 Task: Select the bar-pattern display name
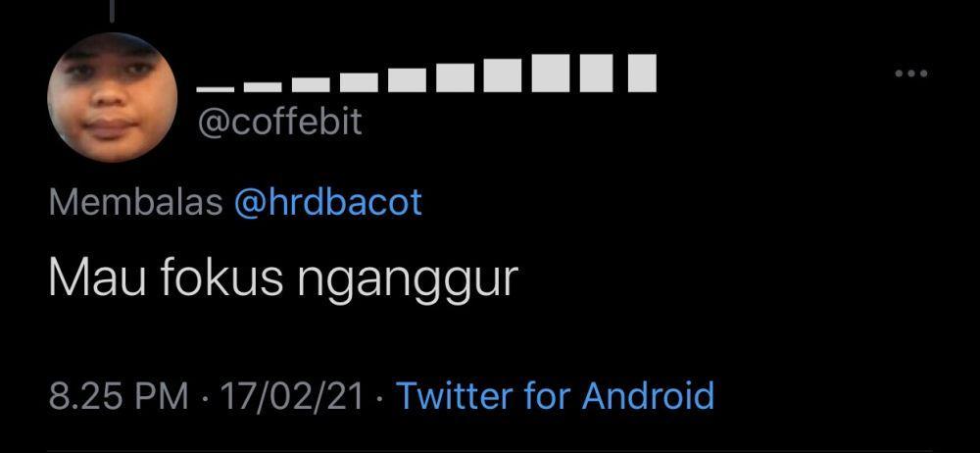tap(426, 74)
